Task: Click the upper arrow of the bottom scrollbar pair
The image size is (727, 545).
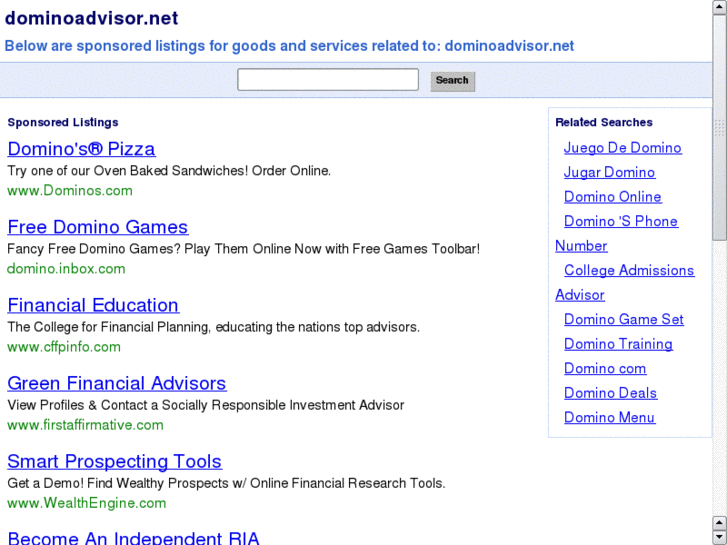Action: 720,523
